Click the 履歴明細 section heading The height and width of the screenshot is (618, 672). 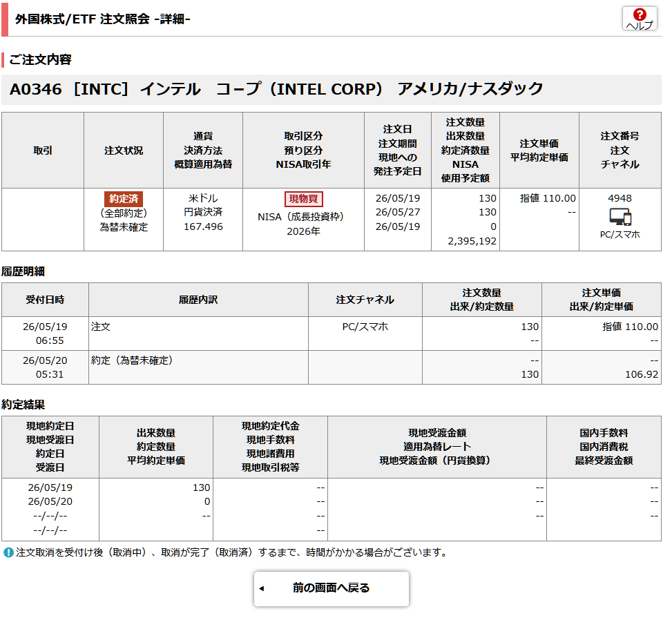pyautogui.click(x=23, y=271)
